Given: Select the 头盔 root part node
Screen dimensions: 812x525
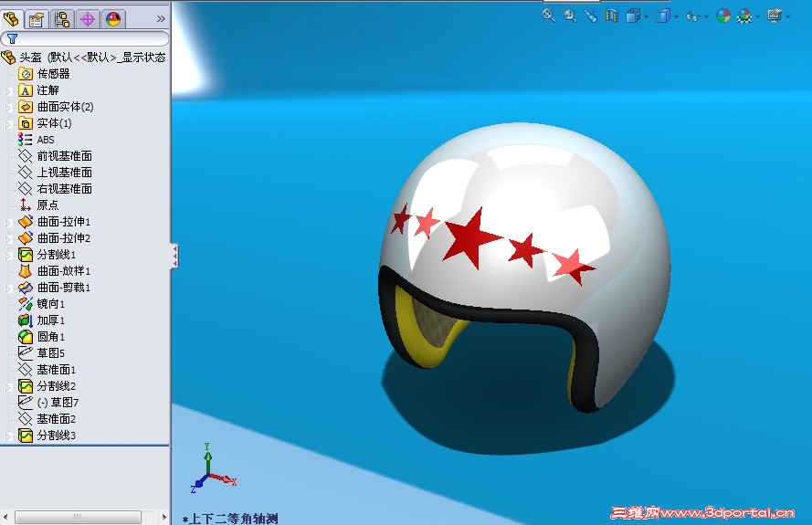Looking at the screenshot, I should [84, 57].
